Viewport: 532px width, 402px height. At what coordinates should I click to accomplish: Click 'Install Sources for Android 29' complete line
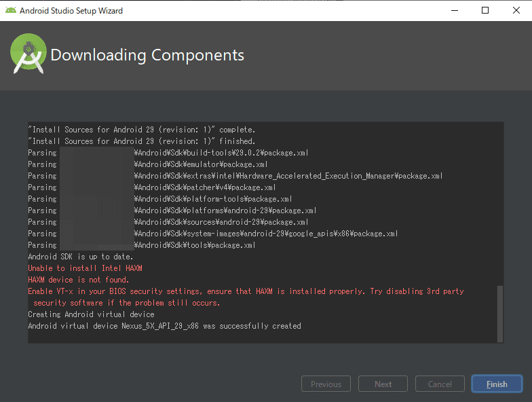tap(141, 130)
